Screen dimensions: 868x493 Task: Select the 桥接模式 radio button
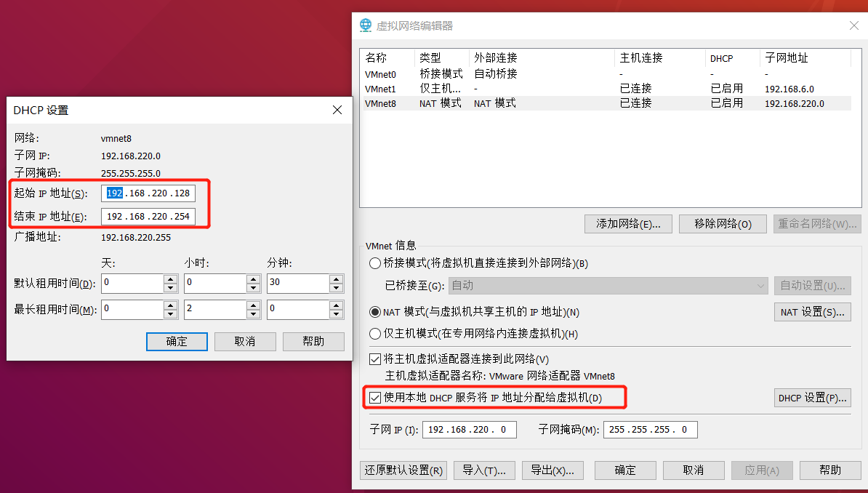point(375,263)
